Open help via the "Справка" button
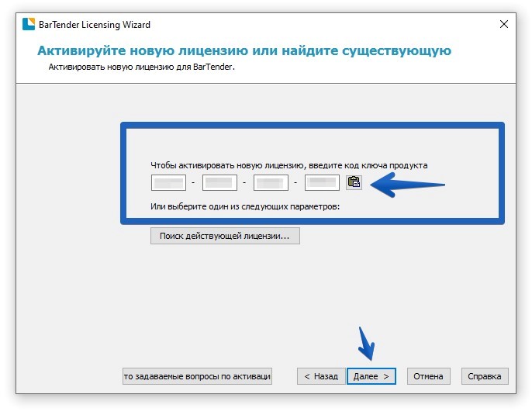The image size is (532, 415). tap(485, 376)
